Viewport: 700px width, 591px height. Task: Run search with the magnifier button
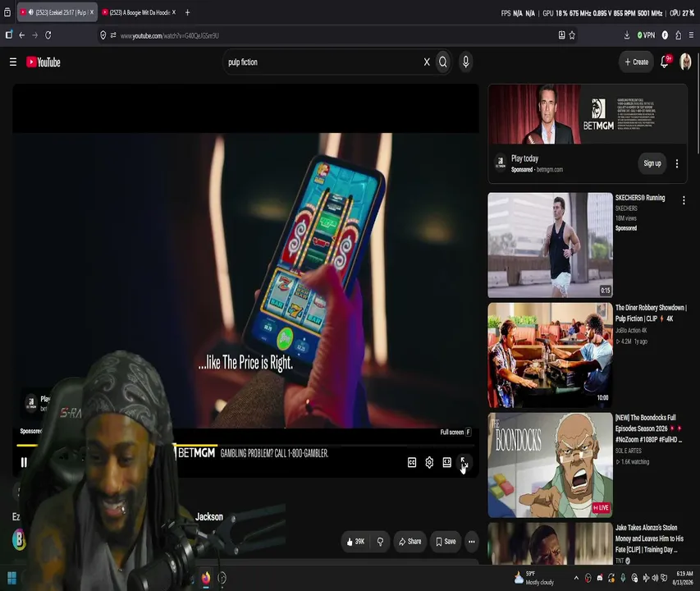point(443,62)
